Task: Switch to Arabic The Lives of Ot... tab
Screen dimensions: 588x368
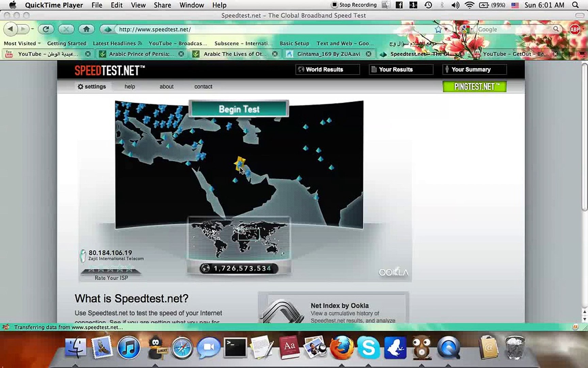Action: (234, 54)
